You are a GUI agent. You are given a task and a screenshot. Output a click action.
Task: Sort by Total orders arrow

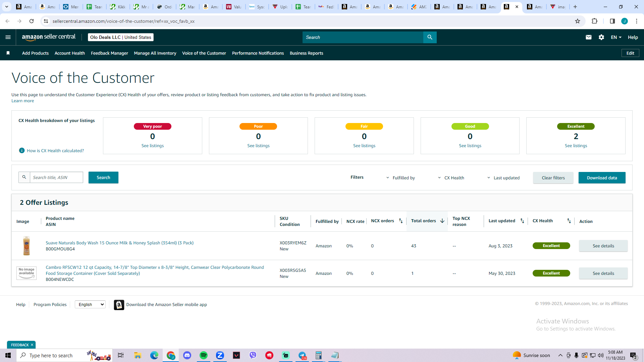click(442, 221)
